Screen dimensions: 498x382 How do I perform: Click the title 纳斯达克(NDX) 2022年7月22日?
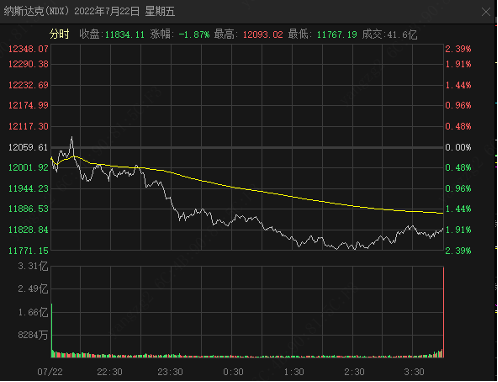point(72,12)
